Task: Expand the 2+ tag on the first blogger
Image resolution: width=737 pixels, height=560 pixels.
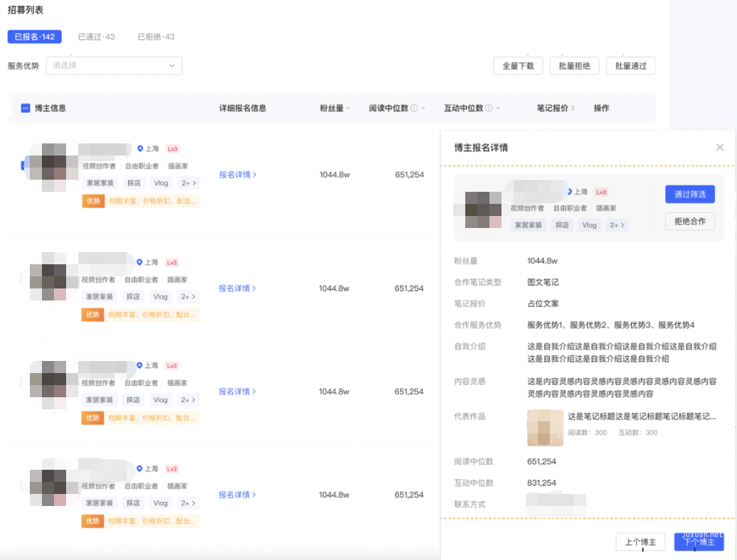Action: 187,183
